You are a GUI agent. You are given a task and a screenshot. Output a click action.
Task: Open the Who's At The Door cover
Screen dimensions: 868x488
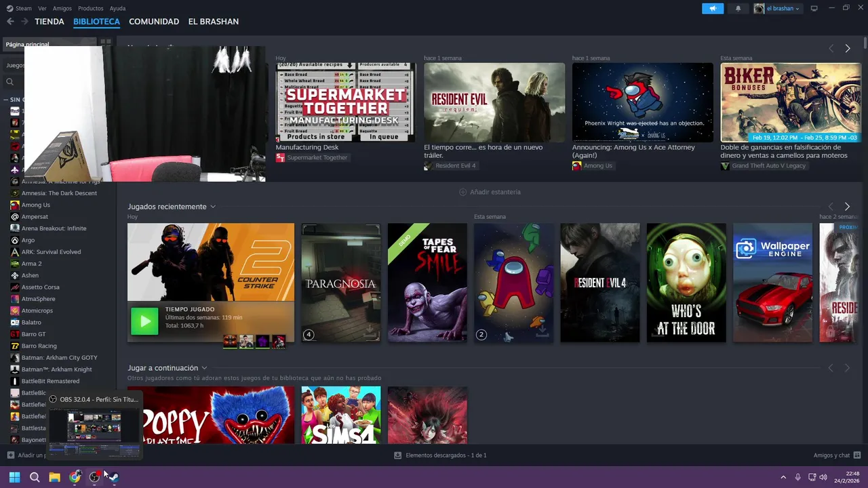coord(686,283)
